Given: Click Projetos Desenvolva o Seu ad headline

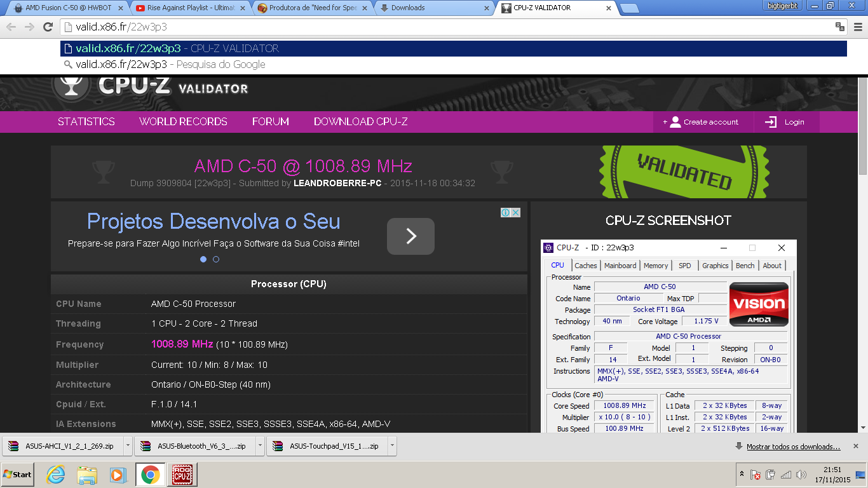Looking at the screenshot, I should pyautogui.click(x=214, y=221).
